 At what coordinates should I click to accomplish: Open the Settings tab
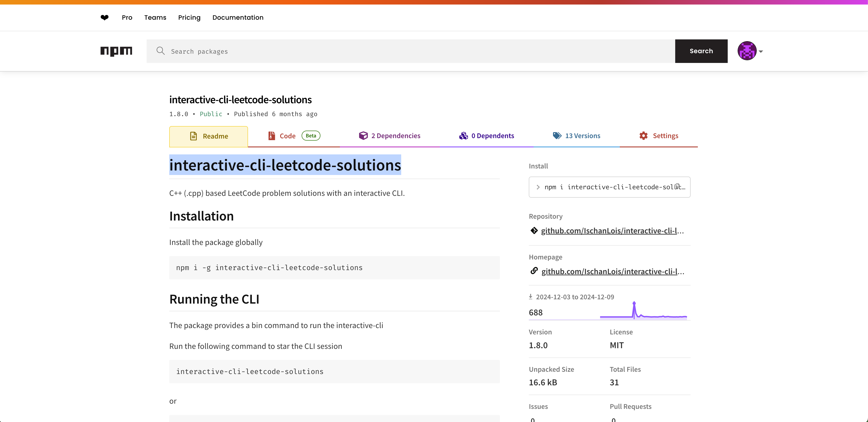pyautogui.click(x=659, y=136)
